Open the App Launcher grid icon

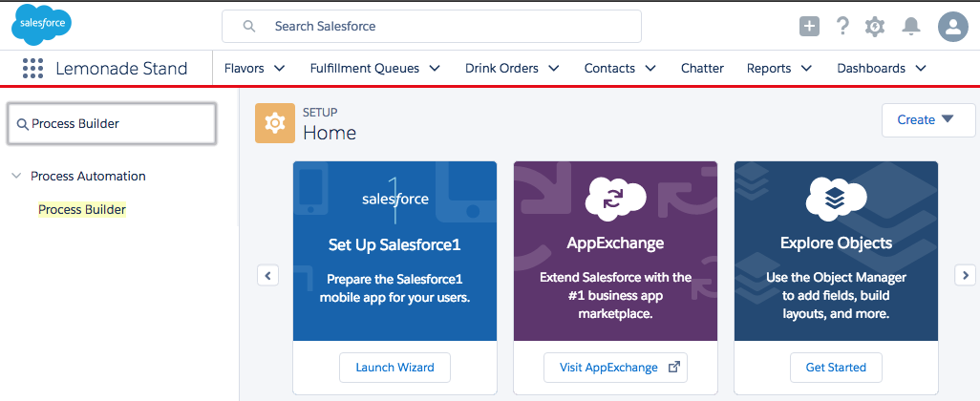tap(33, 69)
